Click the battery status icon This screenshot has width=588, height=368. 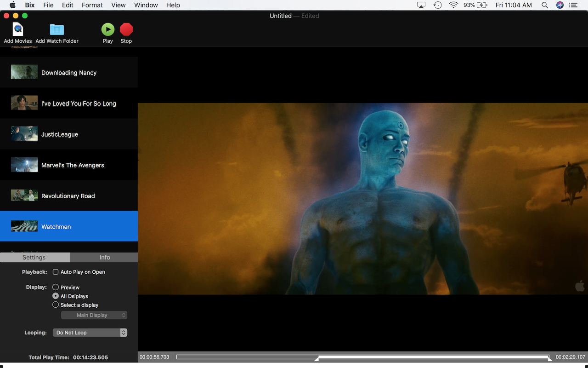tap(482, 5)
